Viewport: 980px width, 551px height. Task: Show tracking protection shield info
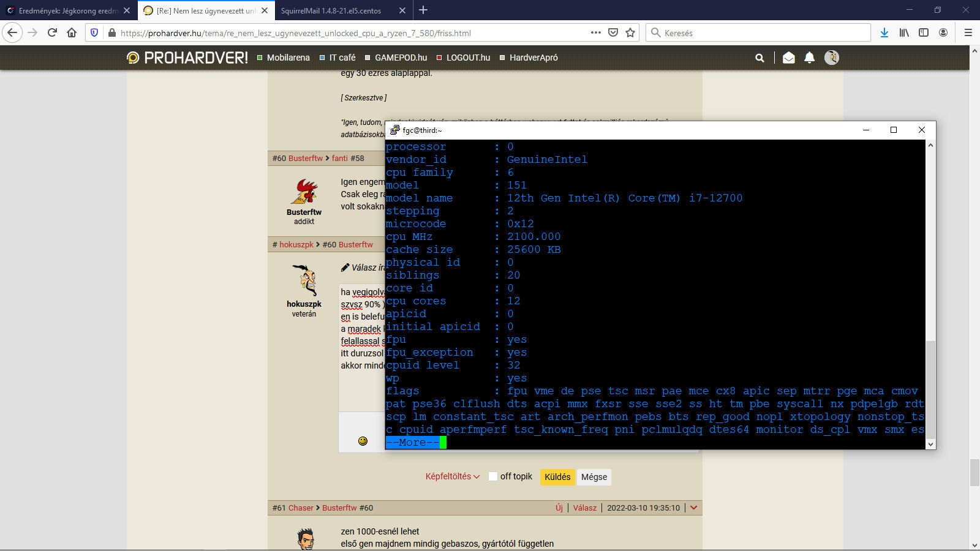pos(94,32)
